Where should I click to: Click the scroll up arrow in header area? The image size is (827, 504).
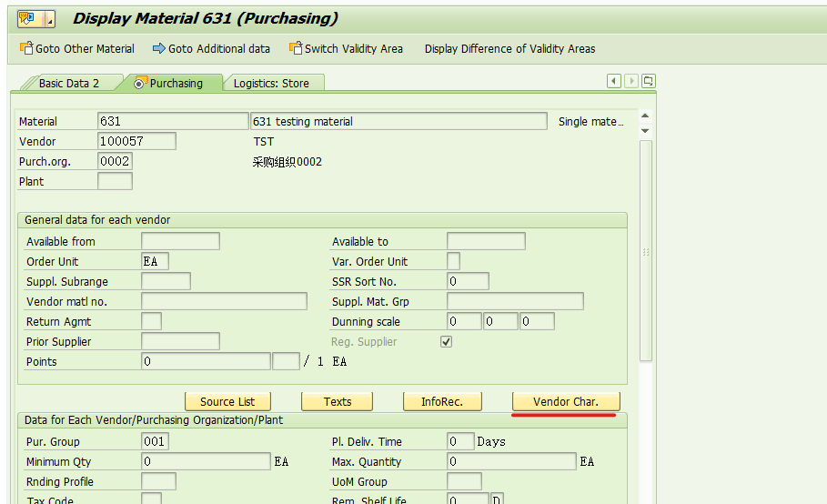tap(645, 116)
